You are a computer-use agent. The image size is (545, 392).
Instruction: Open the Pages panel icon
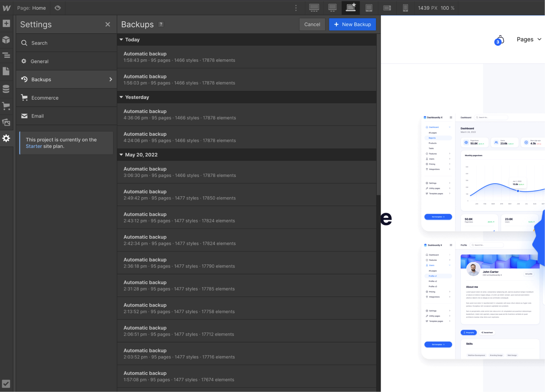(x=6, y=71)
